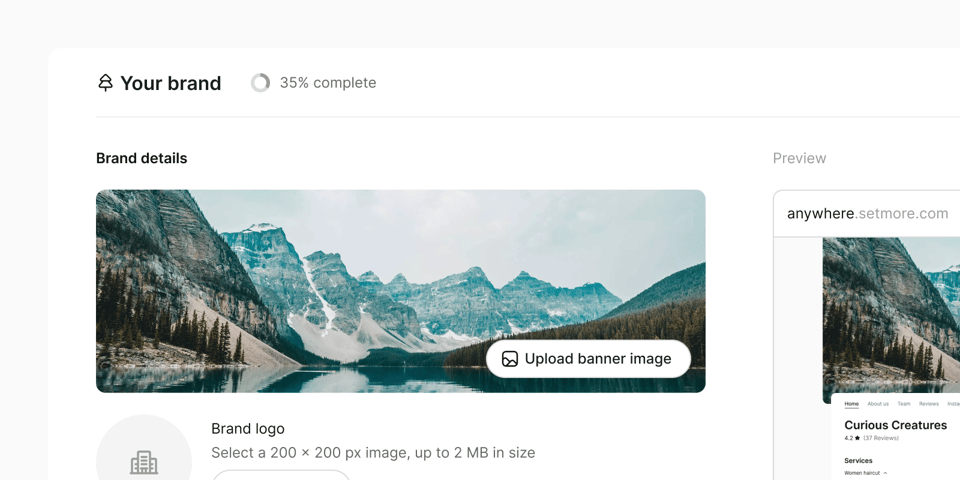960x480 pixels.
Task: Click the tree icon beside Your brand
Action: click(x=105, y=83)
